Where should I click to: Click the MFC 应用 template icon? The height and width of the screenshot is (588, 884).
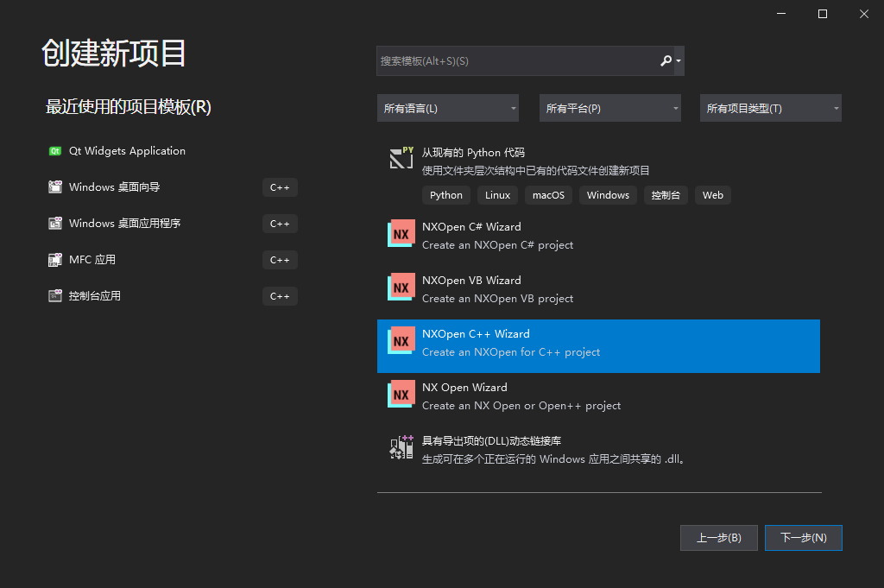[54, 259]
